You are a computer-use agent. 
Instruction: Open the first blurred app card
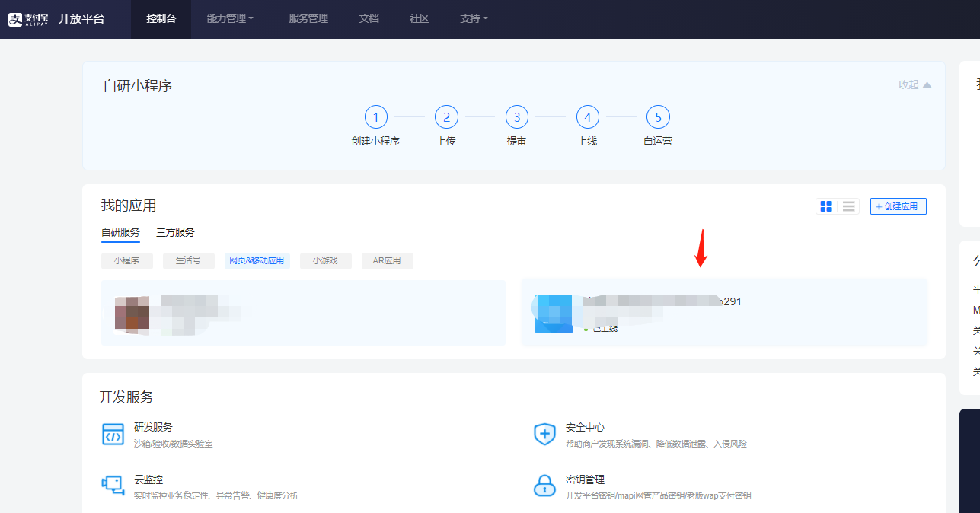point(303,313)
